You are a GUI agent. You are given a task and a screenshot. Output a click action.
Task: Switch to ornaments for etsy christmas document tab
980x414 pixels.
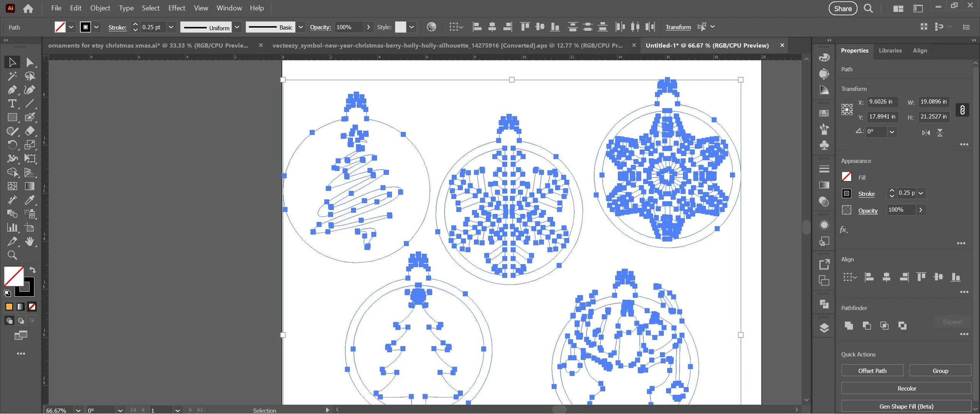tap(148, 46)
